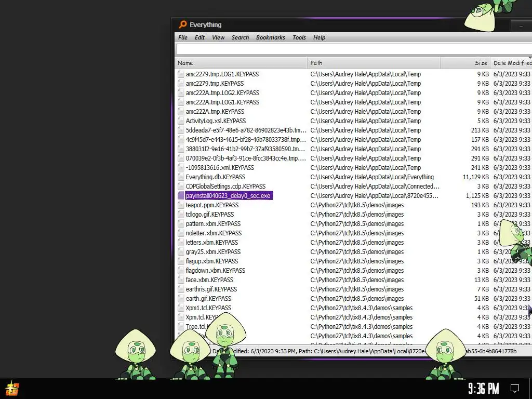This screenshot has width=532, height=399.
Task: Open the Search menu
Action: pyautogui.click(x=240, y=37)
